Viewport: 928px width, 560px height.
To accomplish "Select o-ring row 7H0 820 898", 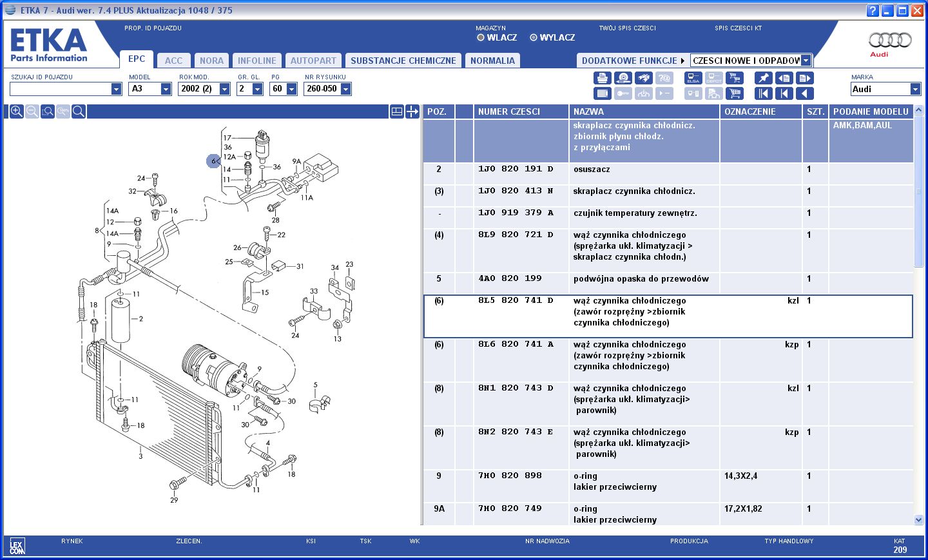I will [x=668, y=486].
